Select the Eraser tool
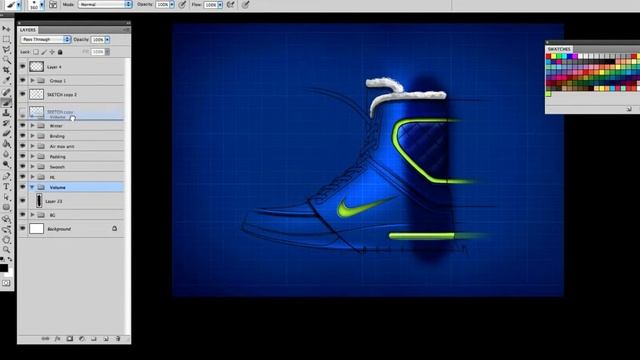Viewport: 640px width, 360px height. (x=6, y=133)
